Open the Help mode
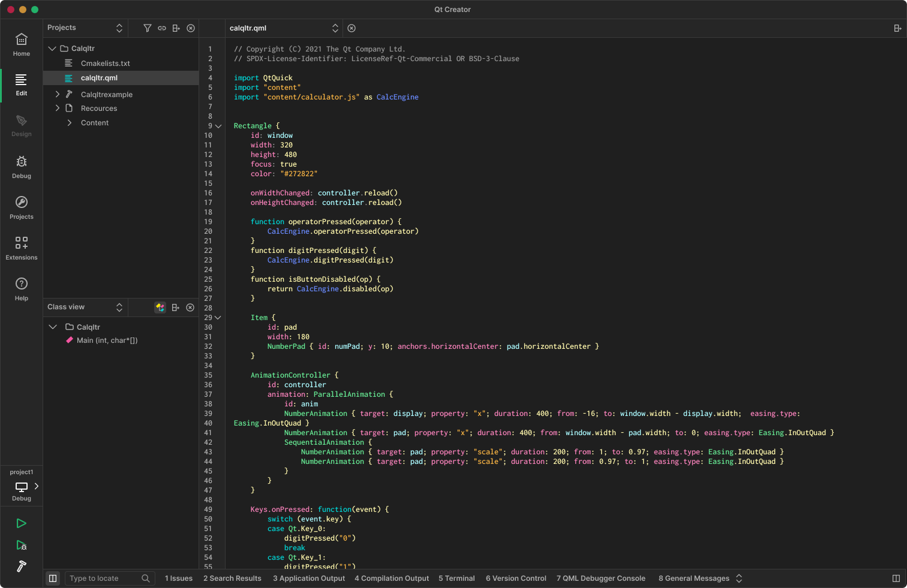Screen dimensions: 907x588 [x=22, y=288]
